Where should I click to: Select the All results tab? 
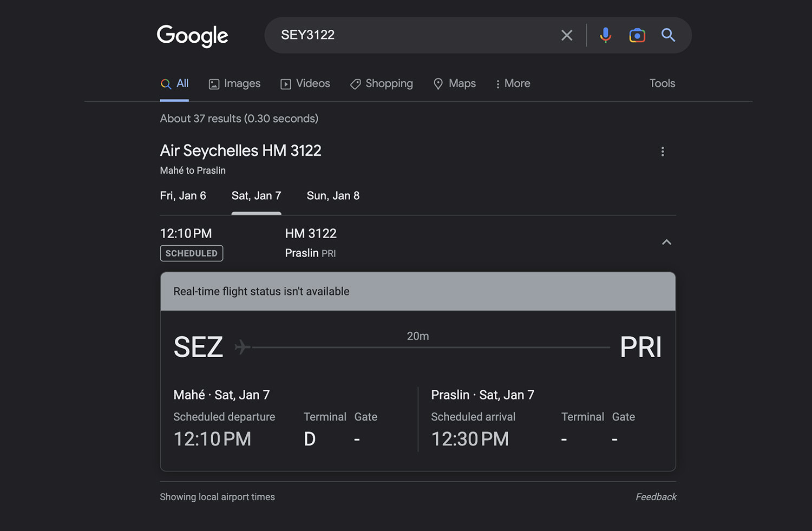point(174,83)
